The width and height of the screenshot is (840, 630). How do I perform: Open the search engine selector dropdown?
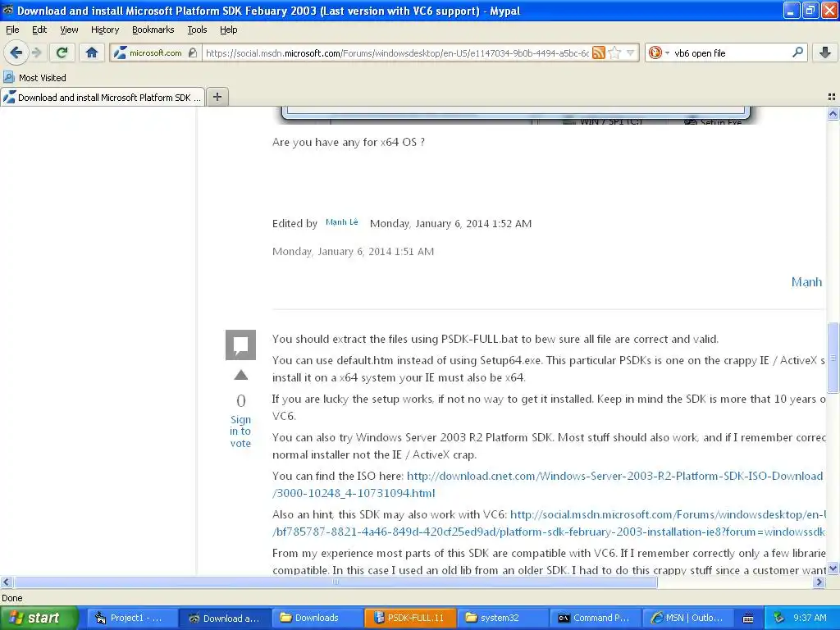(x=659, y=52)
